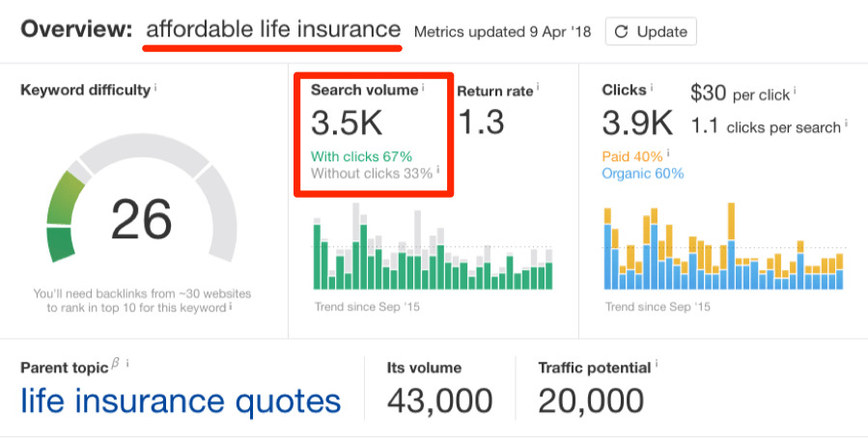This screenshot has width=868, height=438.
Task: Open the life insurance quotes parent topic link
Action: click(x=180, y=400)
